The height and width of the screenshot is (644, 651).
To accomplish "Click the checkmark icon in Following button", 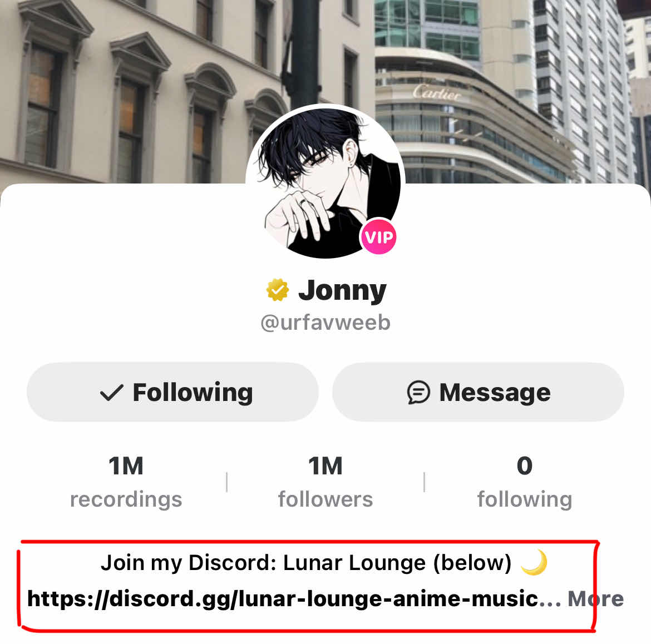I will [x=112, y=393].
